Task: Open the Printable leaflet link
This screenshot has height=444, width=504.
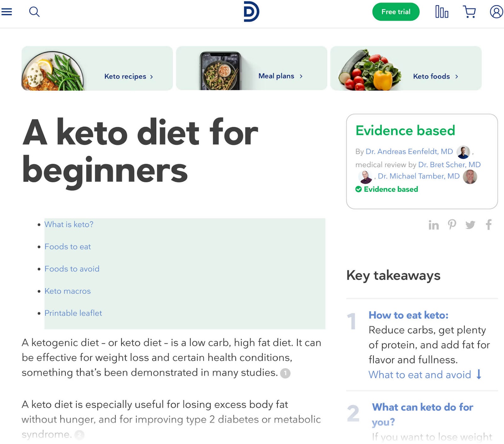Action: coord(73,313)
